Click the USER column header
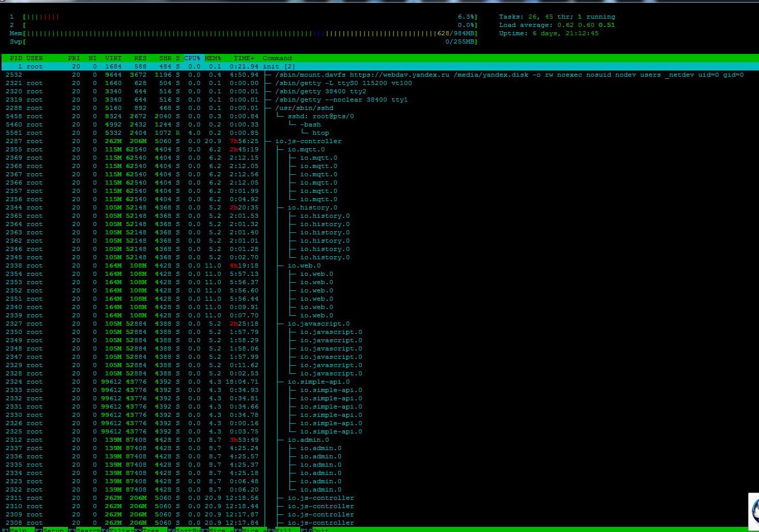Viewport: 759px width, 532px height. [x=35, y=58]
